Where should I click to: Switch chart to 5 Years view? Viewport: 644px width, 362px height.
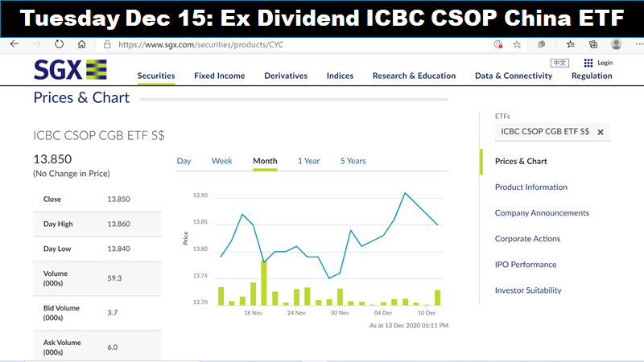point(353,161)
